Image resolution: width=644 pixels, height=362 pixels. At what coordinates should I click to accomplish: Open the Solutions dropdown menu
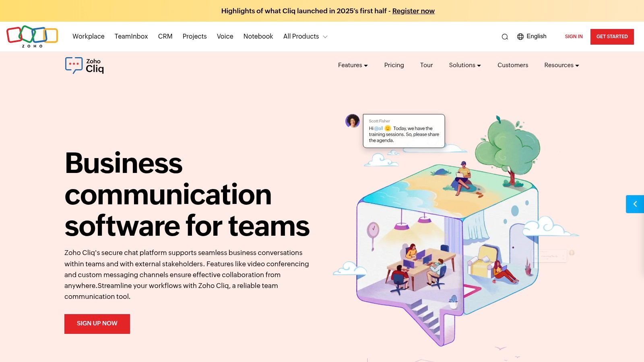click(x=465, y=65)
